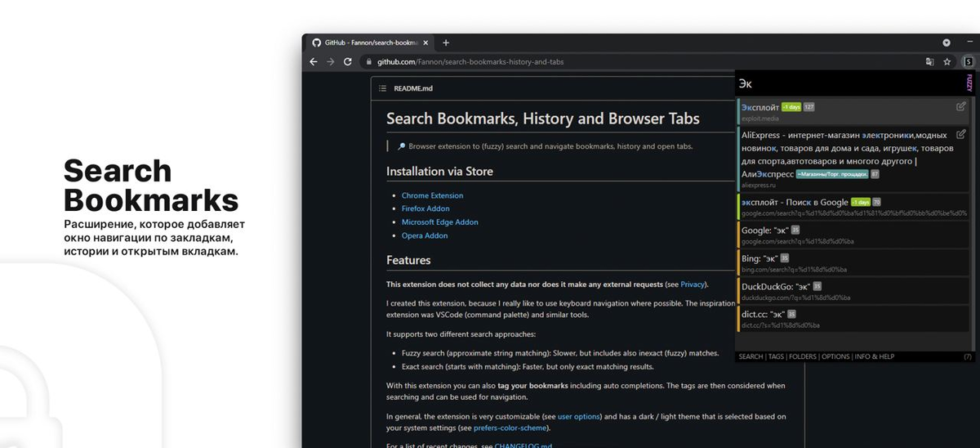This screenshot has height=448, width=980.
Task: Click the lock icon in the address bar
Action: click(368, 61)
